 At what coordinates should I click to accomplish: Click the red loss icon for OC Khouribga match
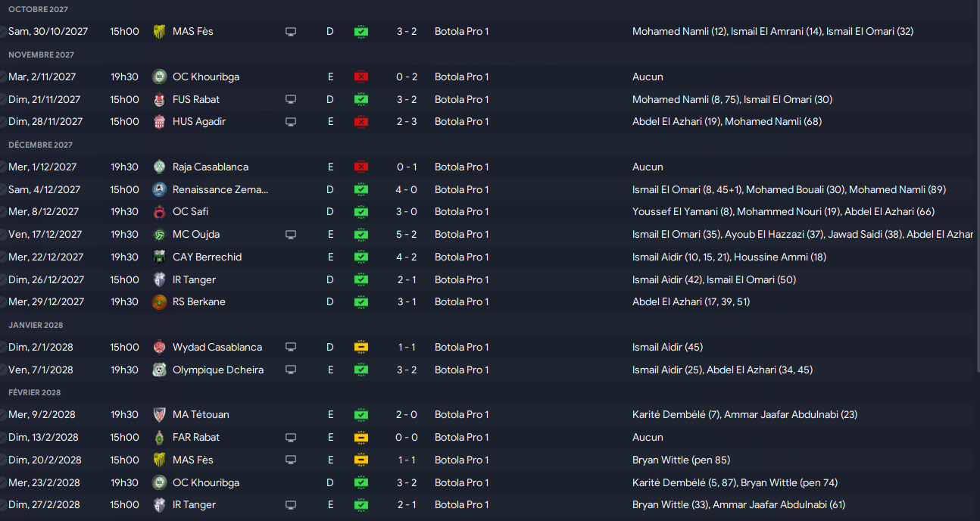click(361, 76)
